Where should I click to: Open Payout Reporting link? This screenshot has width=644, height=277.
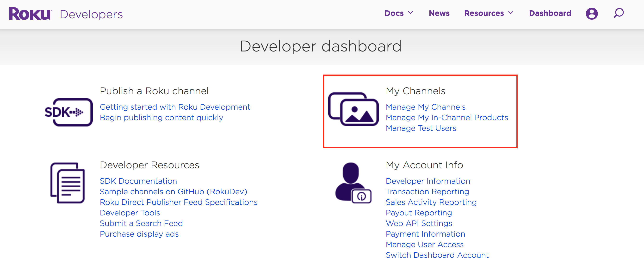(419, 213)
